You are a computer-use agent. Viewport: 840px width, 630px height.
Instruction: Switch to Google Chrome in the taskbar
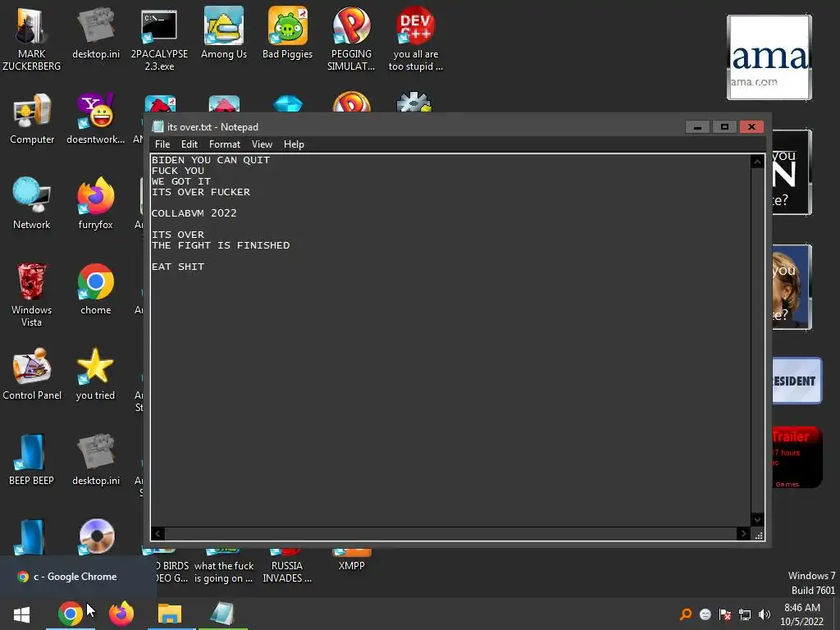[71, 614]
